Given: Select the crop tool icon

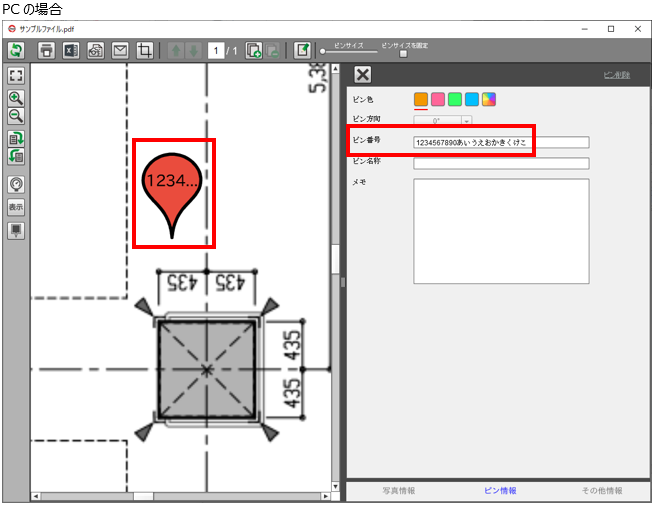Looking at the screenshot, I should pos(146,50).
